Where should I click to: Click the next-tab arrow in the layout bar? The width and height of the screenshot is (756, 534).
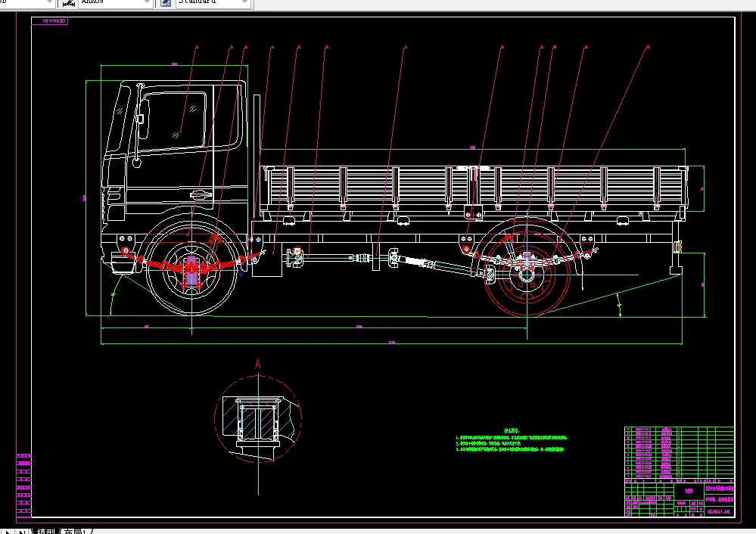8,531
